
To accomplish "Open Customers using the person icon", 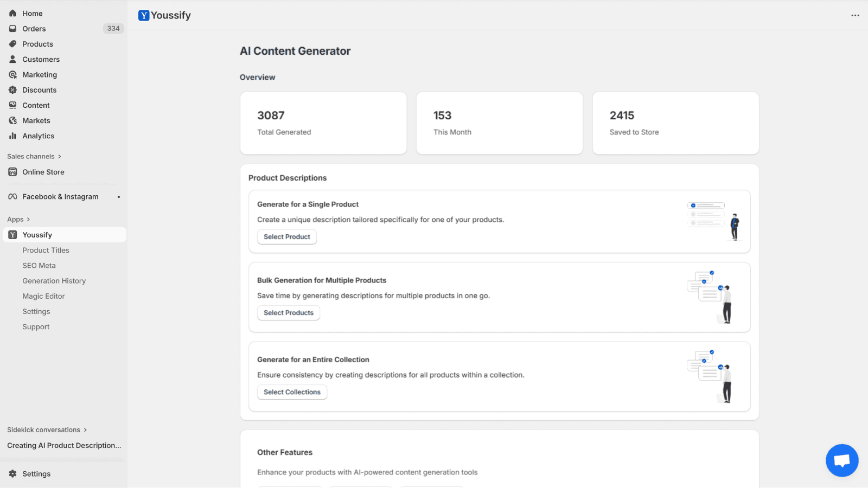I will click(x=12, y=59).
